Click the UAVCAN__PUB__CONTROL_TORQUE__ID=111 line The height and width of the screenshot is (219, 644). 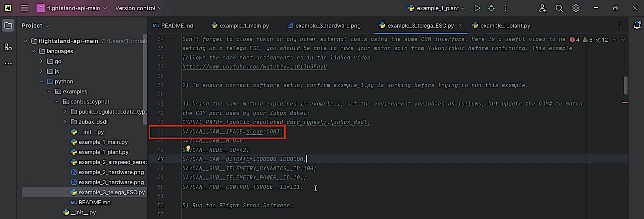[x=243, y=187]
